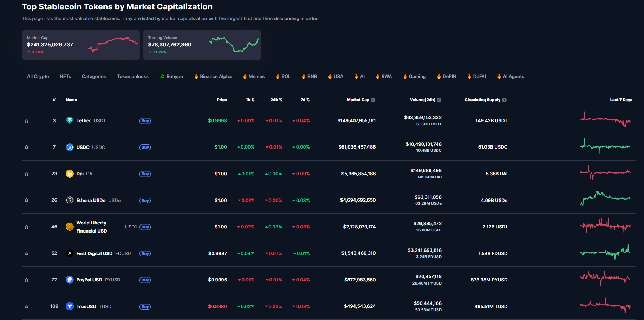Click the Volume(24h) info icon

click(x=439, y=100)
